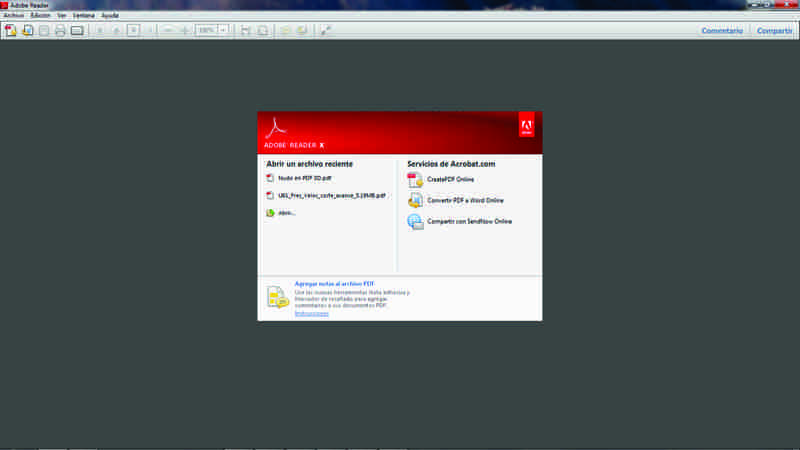Click the fit width scrolling icon

(245, 31)
